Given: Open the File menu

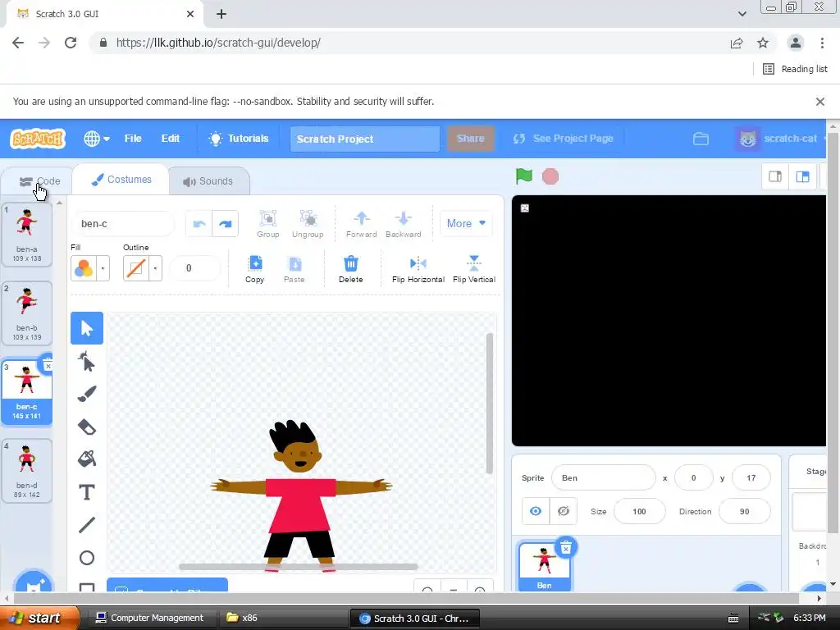Looking at the screenshot, I should click(x=133, y=139).
